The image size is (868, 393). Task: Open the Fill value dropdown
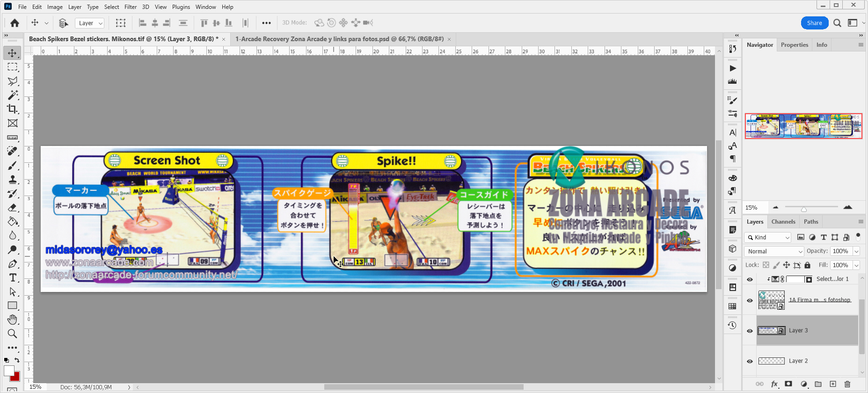coord(857,265)
